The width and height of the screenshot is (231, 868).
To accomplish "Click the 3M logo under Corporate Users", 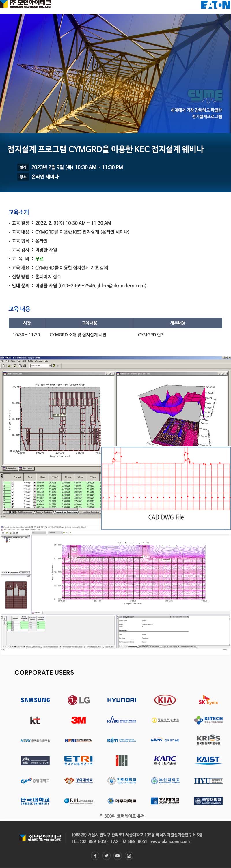I will tap(79, 720).
